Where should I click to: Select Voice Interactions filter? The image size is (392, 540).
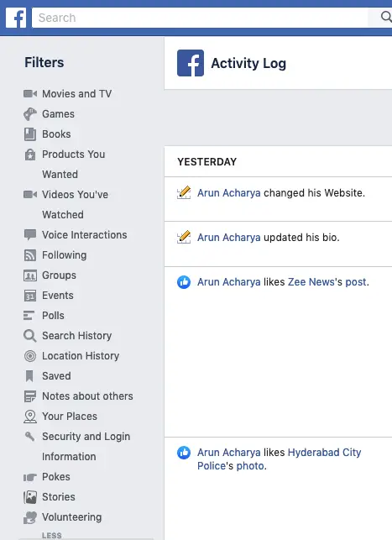point(84,235)
